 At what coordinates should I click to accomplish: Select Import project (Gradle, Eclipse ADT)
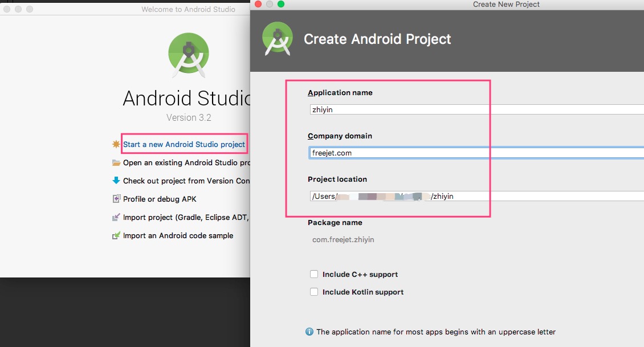186,217
